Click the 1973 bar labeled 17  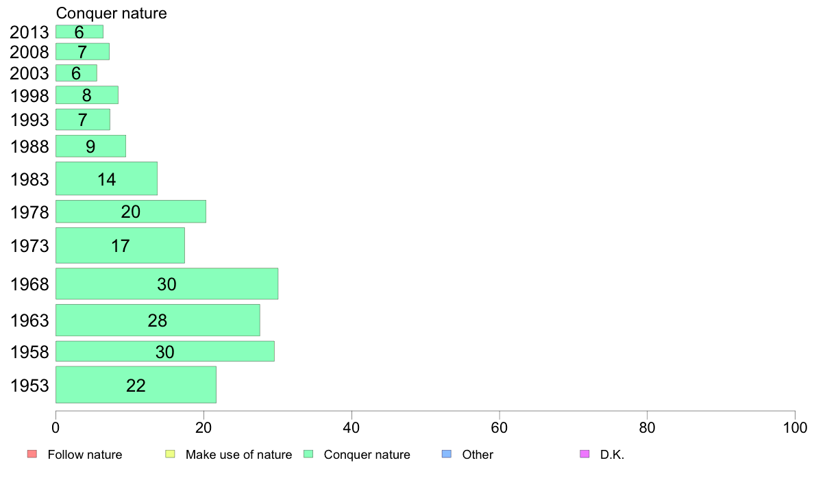tap(120, 246)
